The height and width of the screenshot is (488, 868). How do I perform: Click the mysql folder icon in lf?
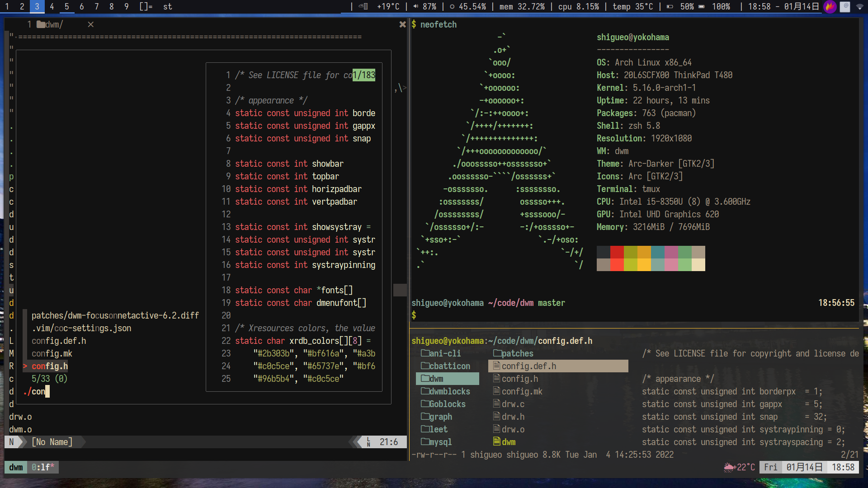click(425, 442)
